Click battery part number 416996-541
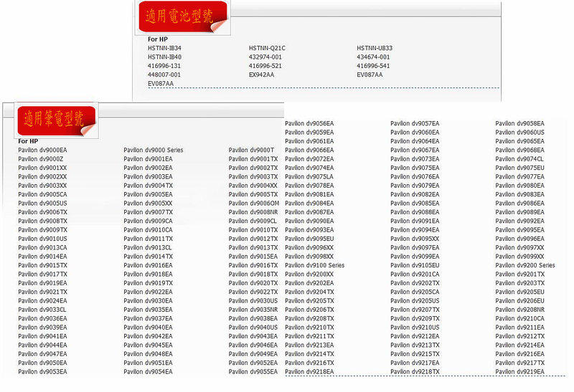Viewport: 574px width, 392px height. click(x=373, y=66)
